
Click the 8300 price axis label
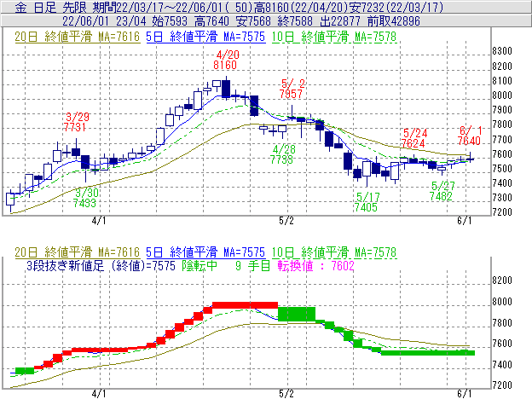502,51
